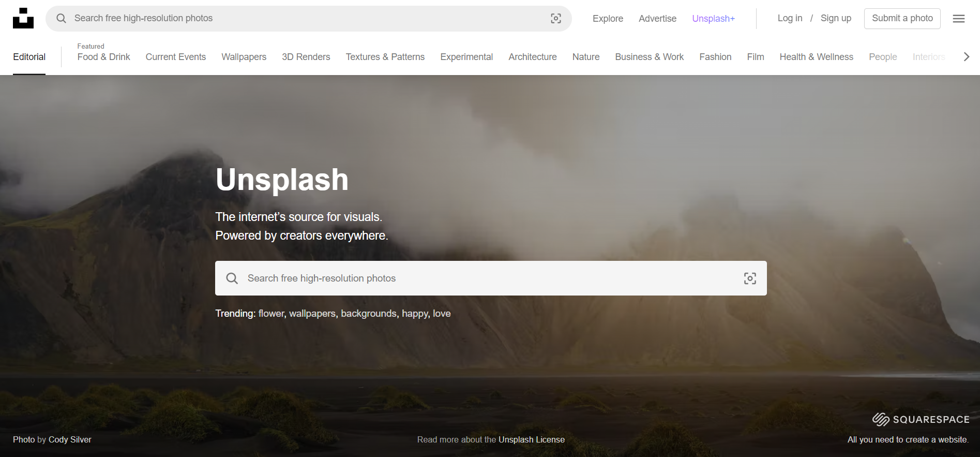Search trending term love

click(x=442, y=314)
